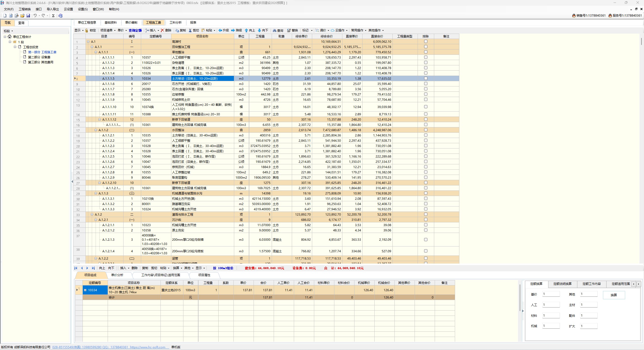
Task: Click the 人工 coefficient input field
Action: 551,305
